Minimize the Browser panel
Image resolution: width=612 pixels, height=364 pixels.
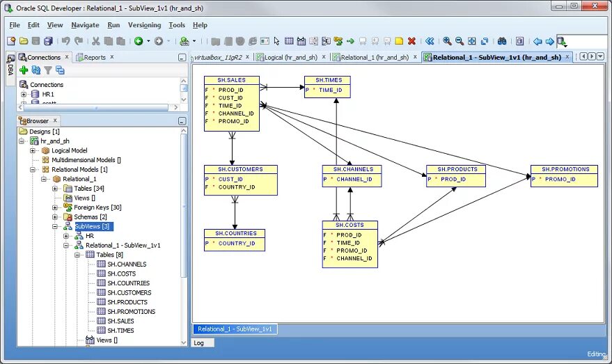(182, 121)
